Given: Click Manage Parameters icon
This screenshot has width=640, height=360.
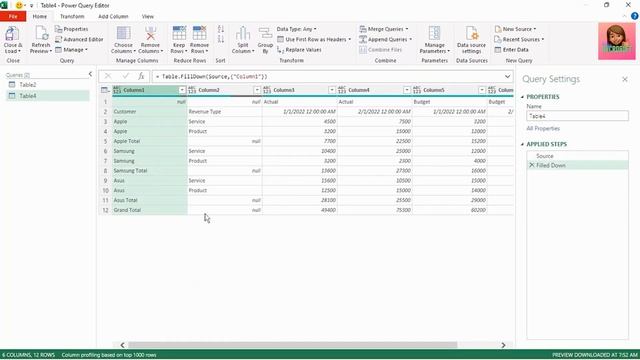Looking at the screenshot, I should [434, 33].
